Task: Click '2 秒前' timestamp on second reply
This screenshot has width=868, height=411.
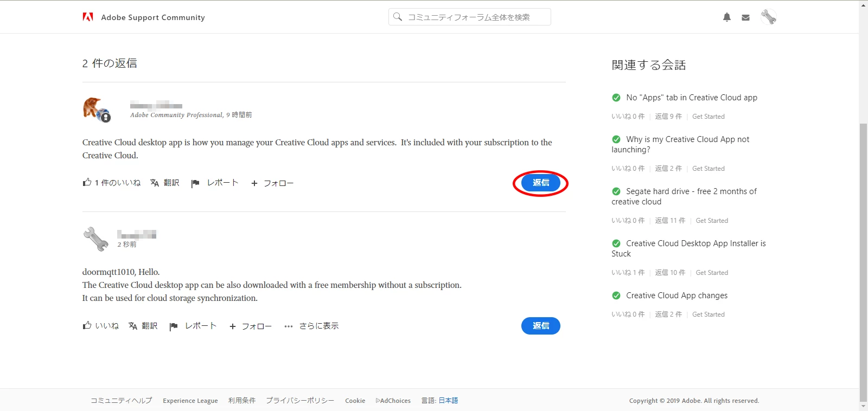Action: 127,245
